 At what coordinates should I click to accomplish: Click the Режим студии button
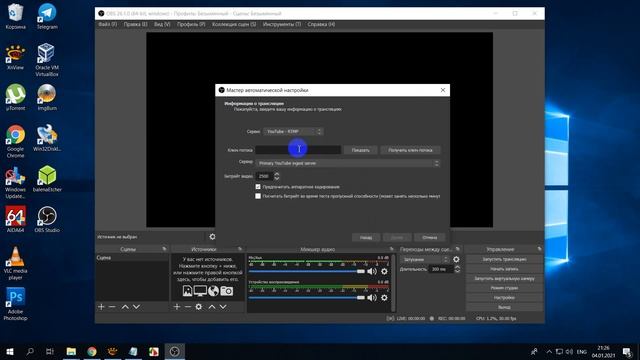(504, 288)
